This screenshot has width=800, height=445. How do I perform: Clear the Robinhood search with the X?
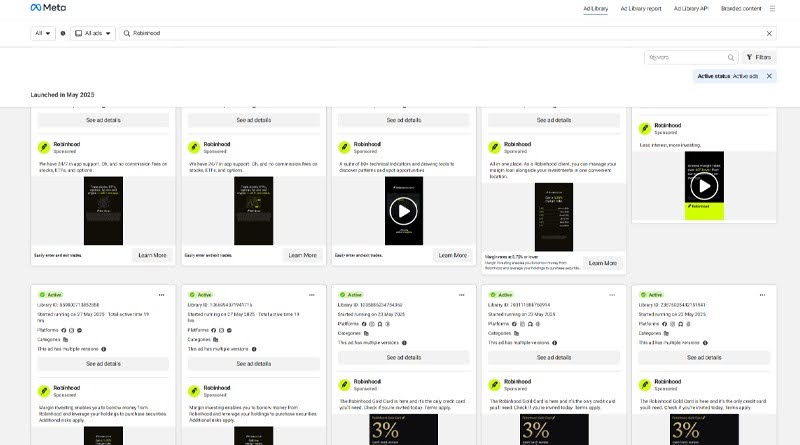coord(769,33)
